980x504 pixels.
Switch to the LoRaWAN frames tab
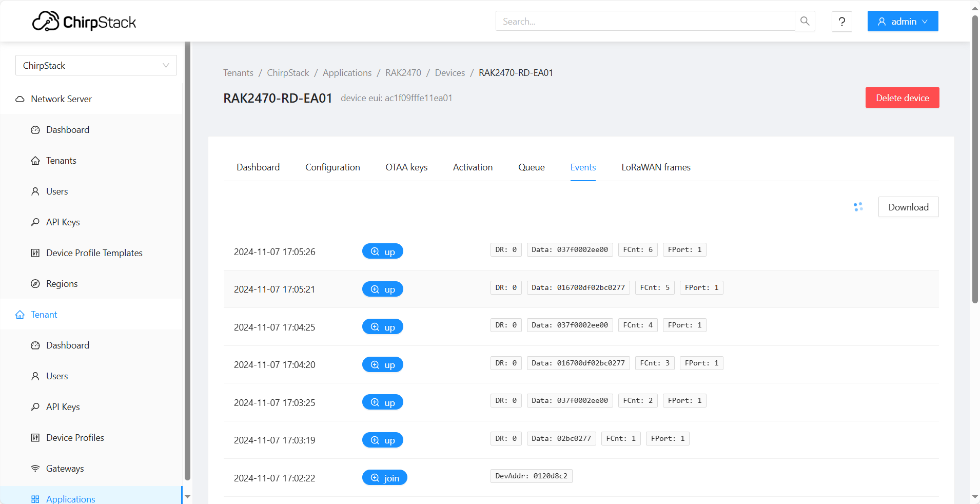click(656, 167)
